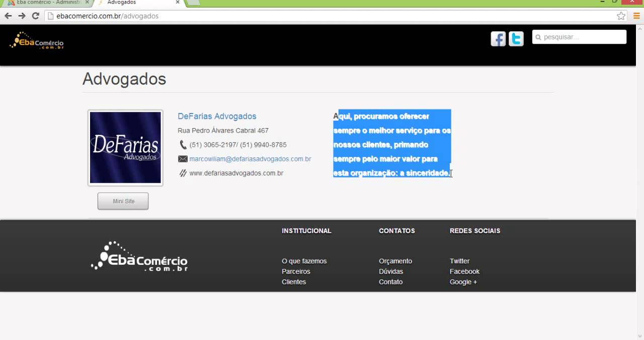Click the REDES SOCIAIS footer heading
Screen dimensions: 644x340
point(475,231)
